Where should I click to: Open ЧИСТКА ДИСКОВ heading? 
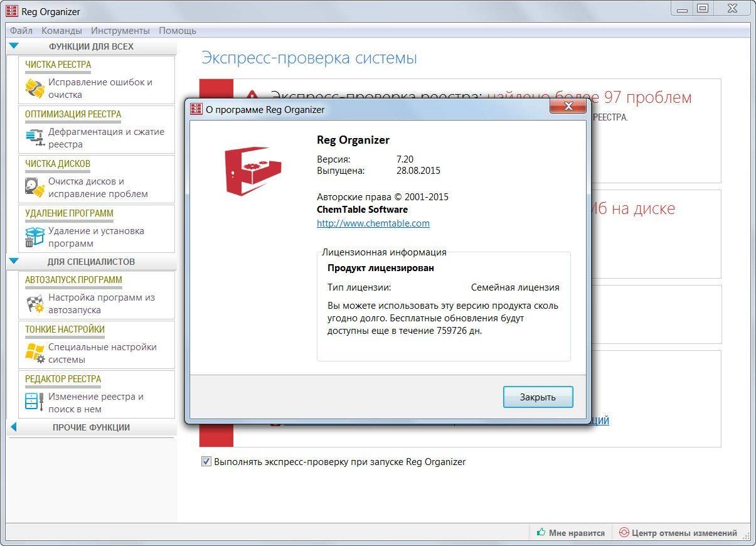[x=58, y=164]
